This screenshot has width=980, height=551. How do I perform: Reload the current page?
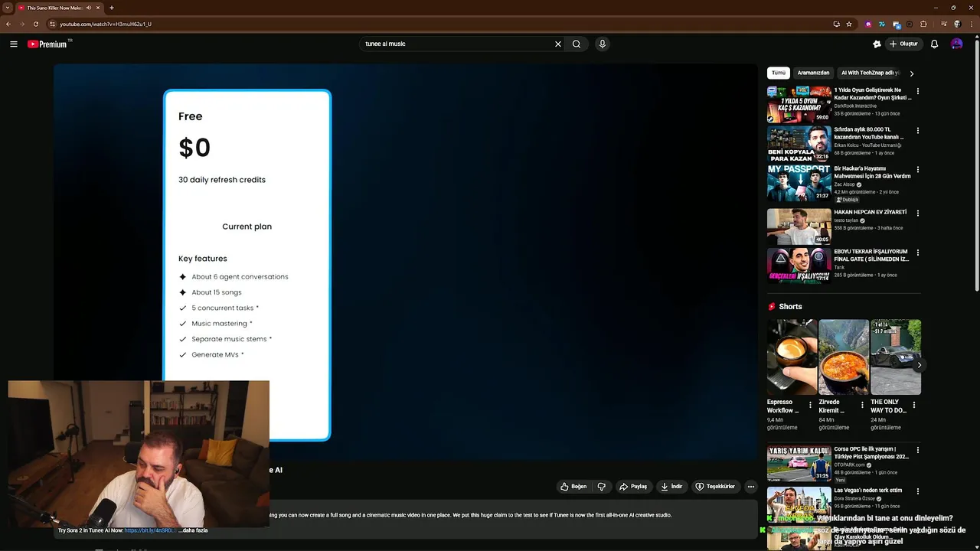(36, 24)
